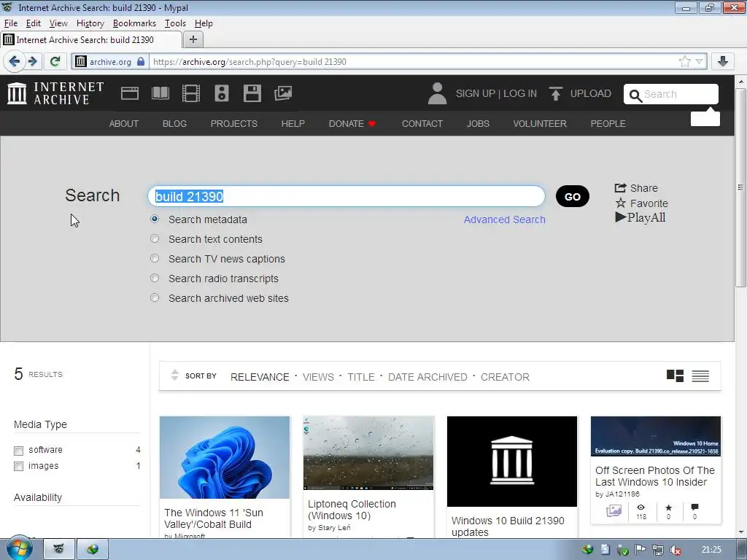The image size is (747, 560).
Task: Open the Edit menu
Action: click(34, 23)
